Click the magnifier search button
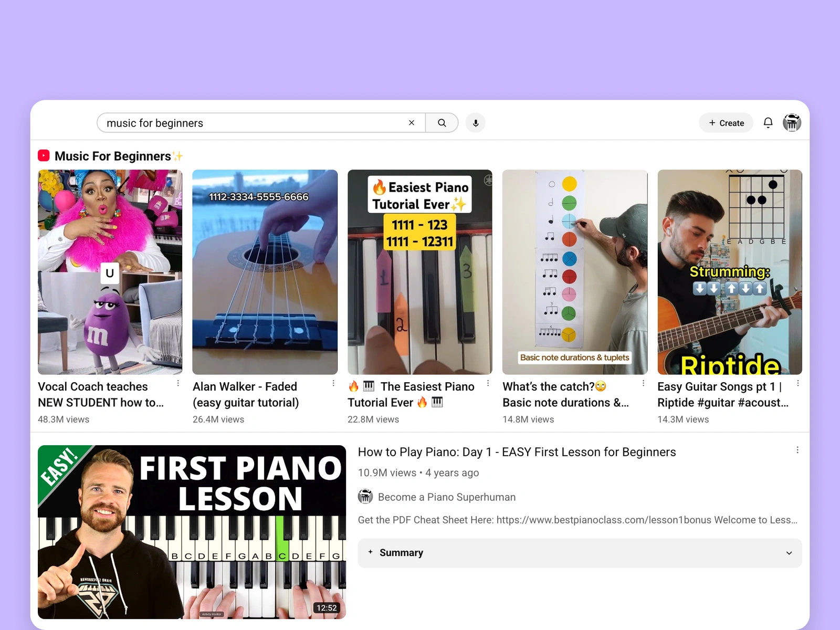The image size is (840, 630). [442, 123]
